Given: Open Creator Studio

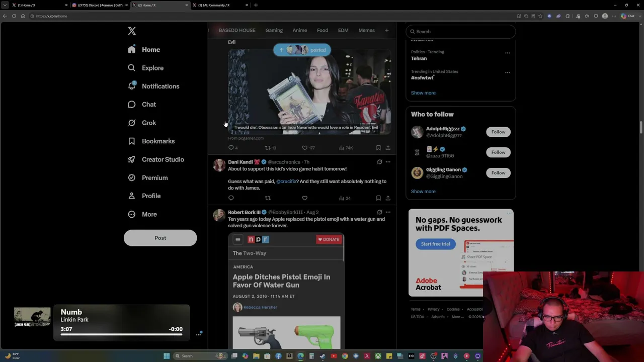Looking at the screenshot, I should tap(155, 159).
